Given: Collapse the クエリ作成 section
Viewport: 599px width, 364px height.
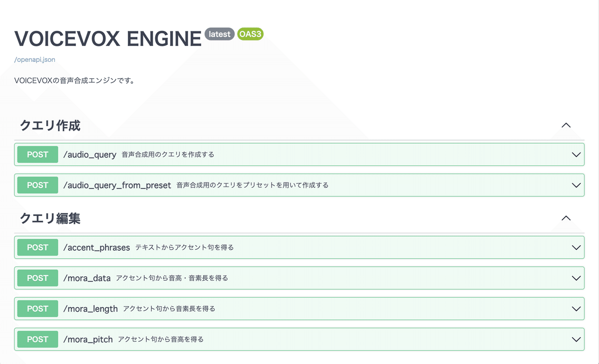Looking at the screenshot, I should point(566,126).
